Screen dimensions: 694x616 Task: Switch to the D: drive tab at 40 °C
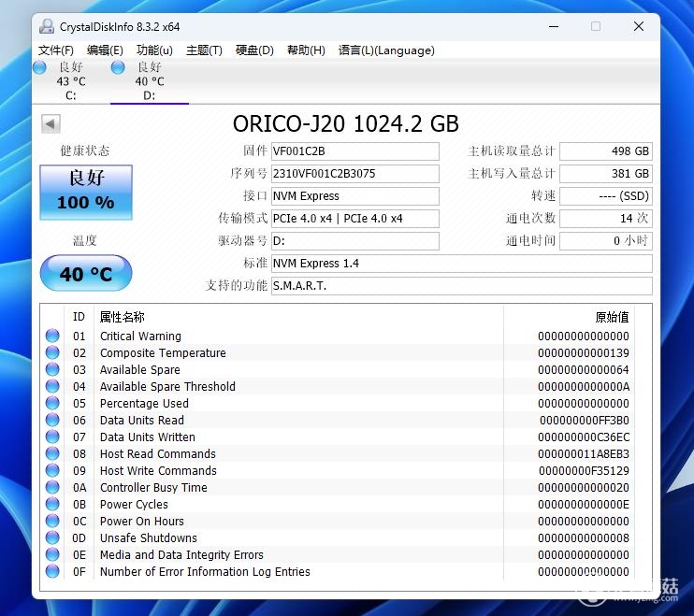click(x=150, y=81)
